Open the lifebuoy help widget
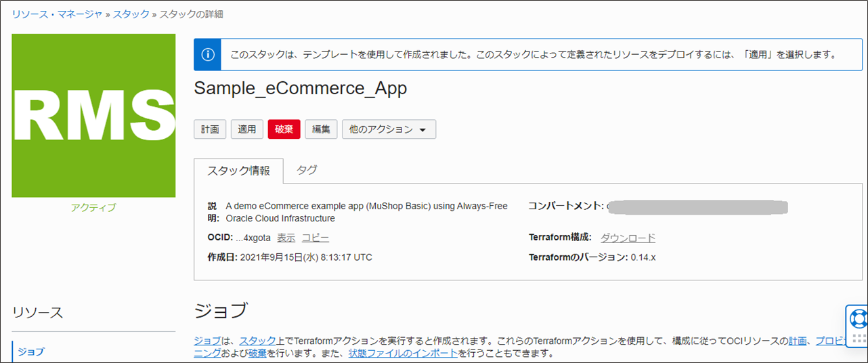The width and height of the screenshot is (868, 363). pos(859,318)
